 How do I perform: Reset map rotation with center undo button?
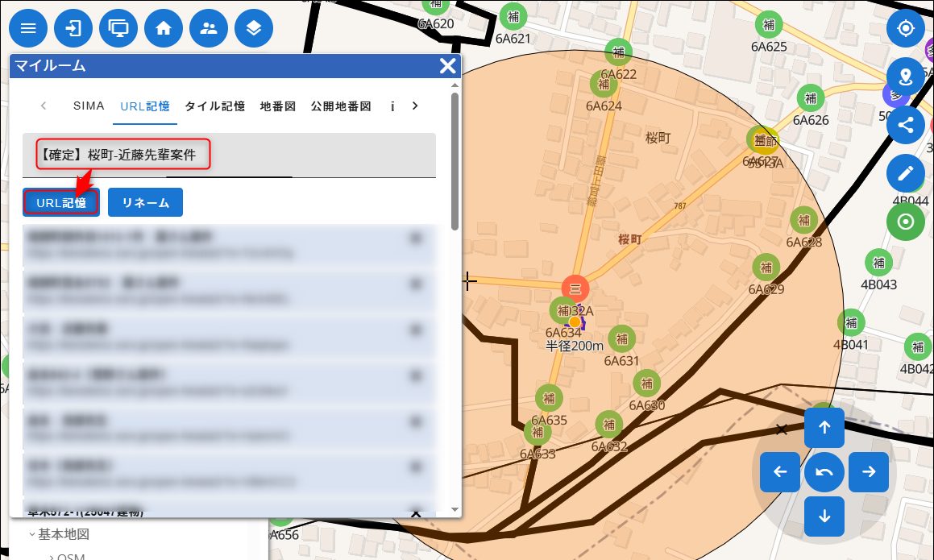tap(824, 472)
